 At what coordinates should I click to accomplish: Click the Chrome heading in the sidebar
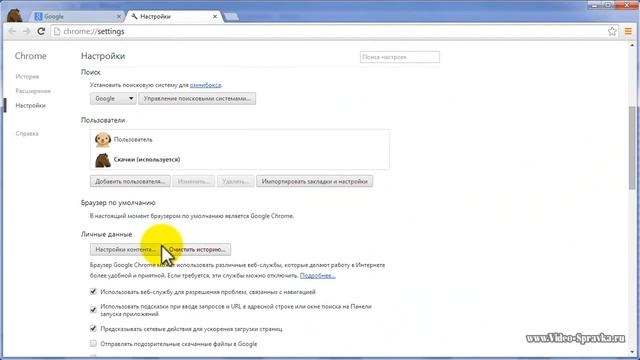click(31, 56)
